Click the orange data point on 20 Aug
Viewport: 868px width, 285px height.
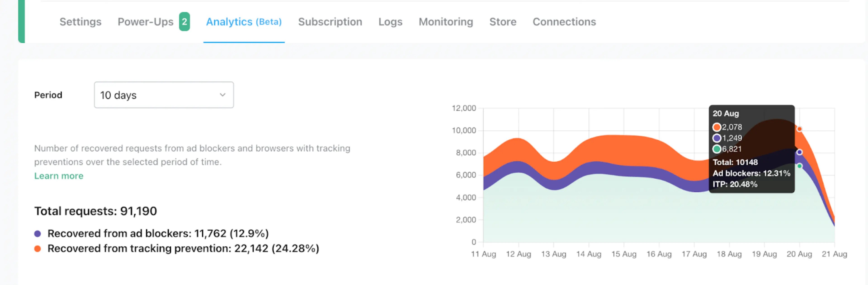tap(799, 129)
